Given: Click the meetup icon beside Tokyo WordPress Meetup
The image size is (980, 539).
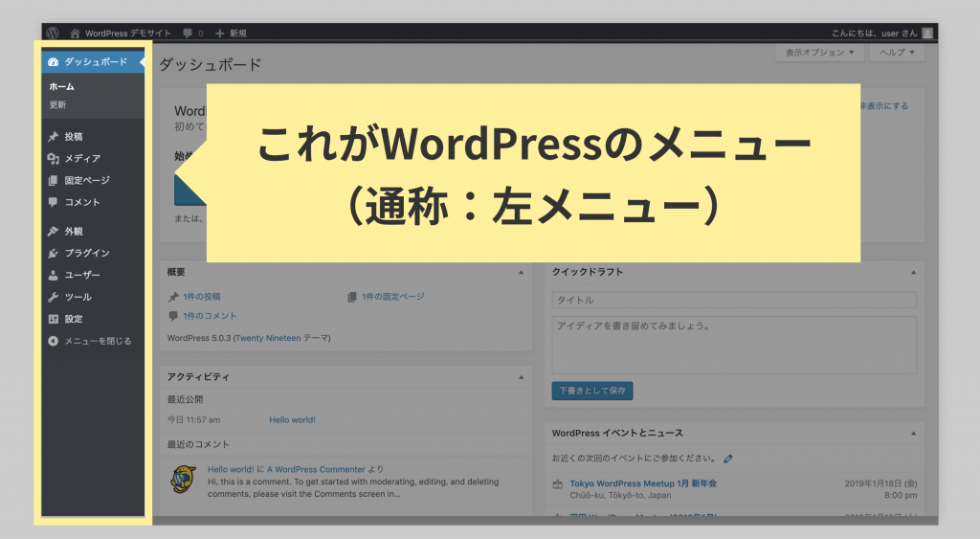Looking at the screenshot, I should [558, 484].
